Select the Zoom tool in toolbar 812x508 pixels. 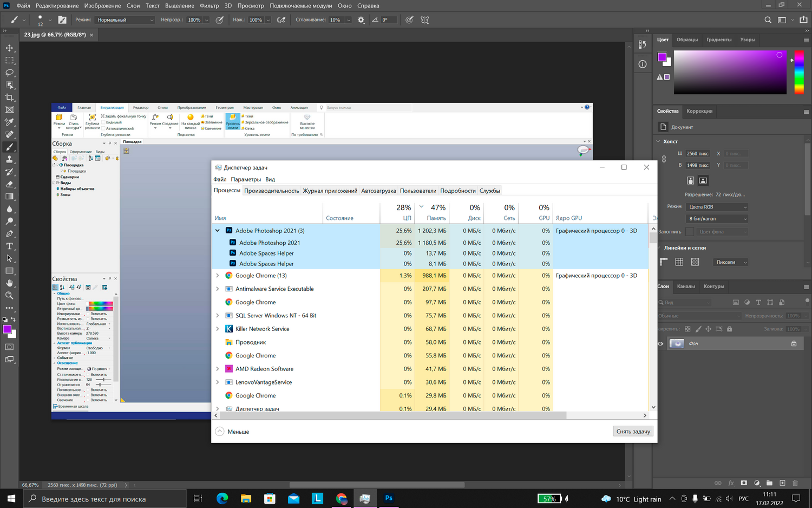pyautogui.click(x=9, y=296)
